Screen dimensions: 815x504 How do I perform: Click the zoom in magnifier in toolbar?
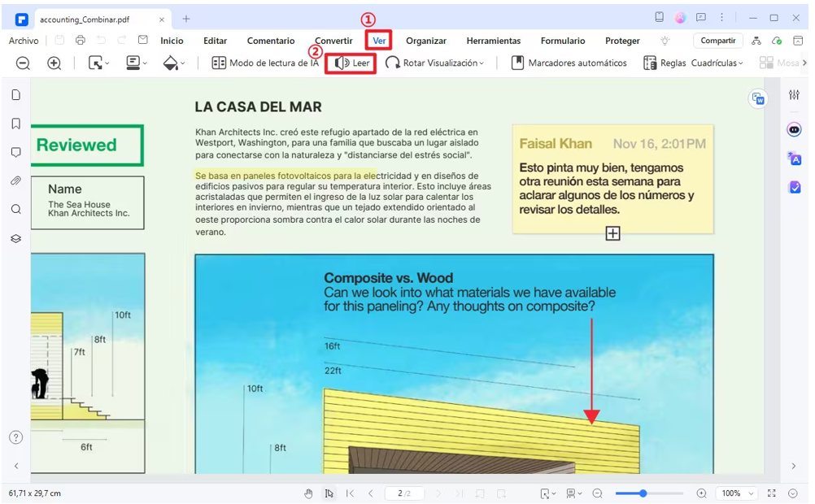point(54,63)
